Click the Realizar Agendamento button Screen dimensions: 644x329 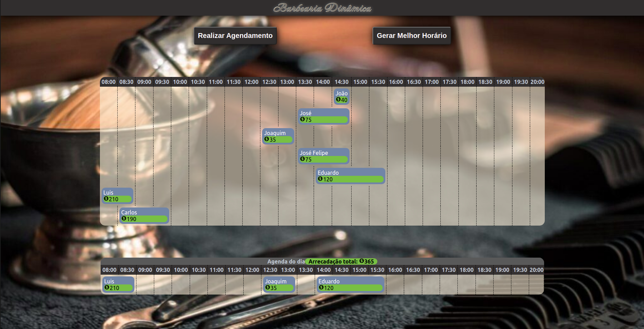coord(235,36)
